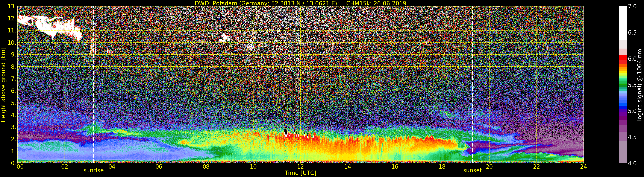Click the "Height above ground [km]" axis label
This screenshot has height=177, width=644.
tap(3, 85)
